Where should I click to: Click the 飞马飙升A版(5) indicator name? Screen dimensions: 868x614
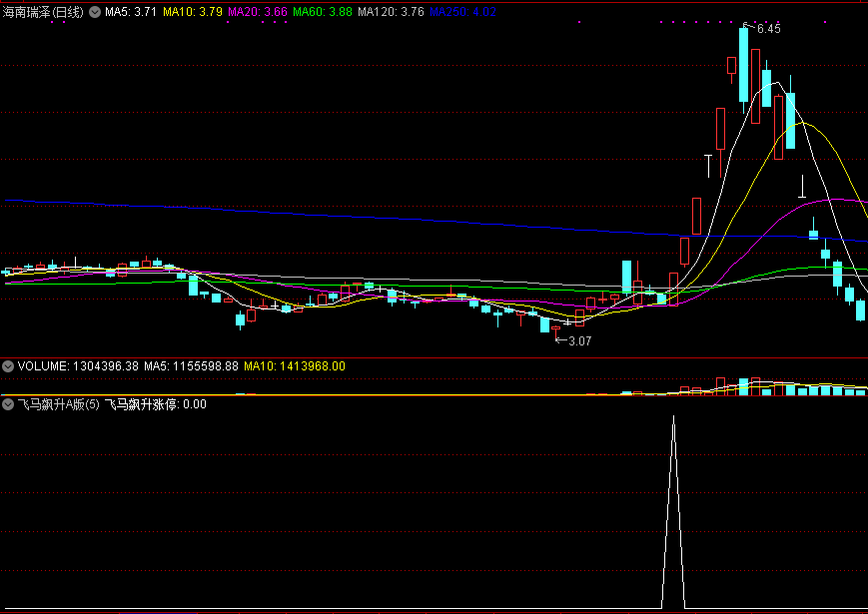pyautogui.click(x=59, y=404)
